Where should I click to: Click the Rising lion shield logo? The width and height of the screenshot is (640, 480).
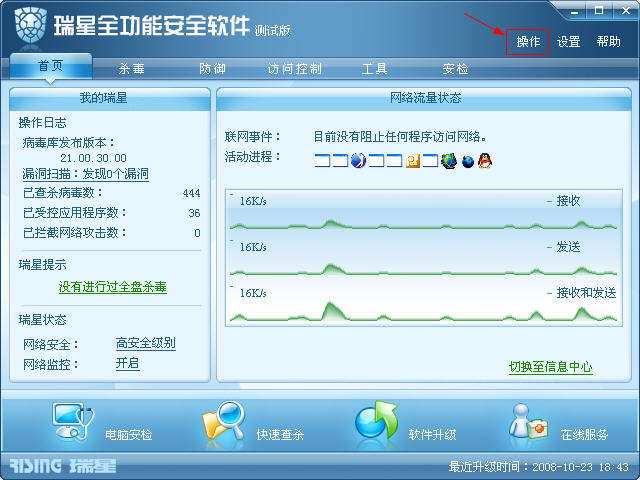(x=30, y=25)
